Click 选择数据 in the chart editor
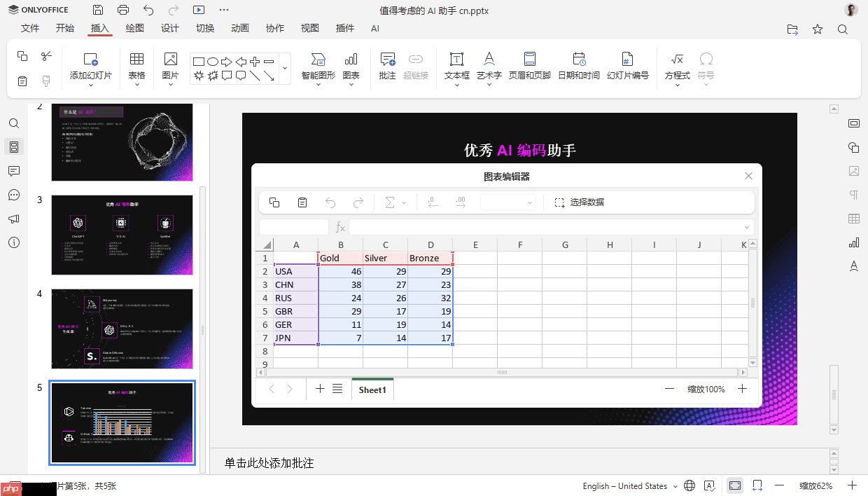The image size is (868, 496). click(x=587, y=202)
